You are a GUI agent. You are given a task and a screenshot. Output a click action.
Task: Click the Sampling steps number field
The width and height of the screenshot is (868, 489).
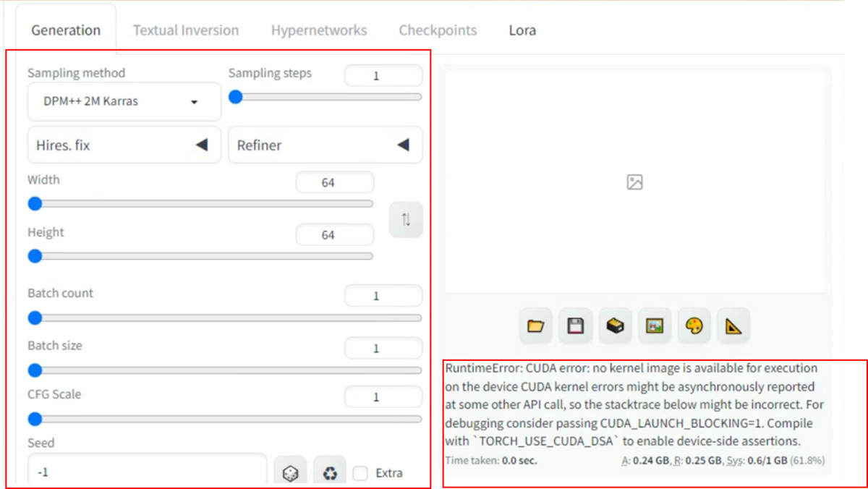[383, 75]
